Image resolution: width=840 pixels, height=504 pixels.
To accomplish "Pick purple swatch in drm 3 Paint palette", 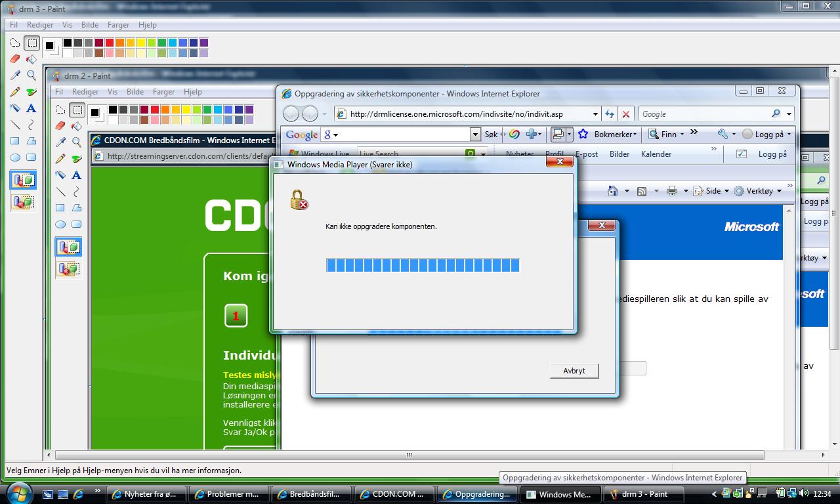I will (x=204, y=43).
